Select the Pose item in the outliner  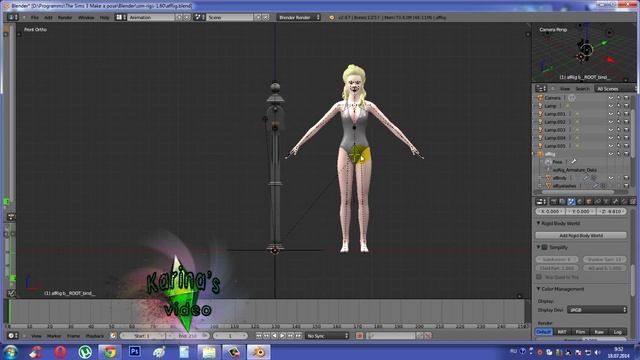(x=557, y=162)
